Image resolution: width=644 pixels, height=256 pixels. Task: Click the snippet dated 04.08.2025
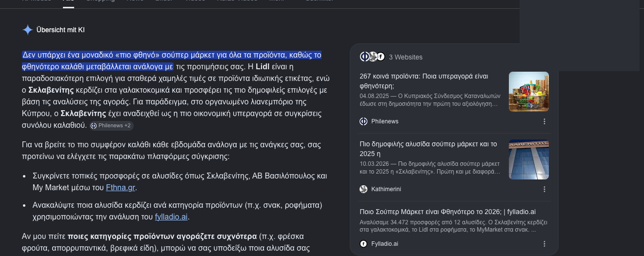pos(430,100)
